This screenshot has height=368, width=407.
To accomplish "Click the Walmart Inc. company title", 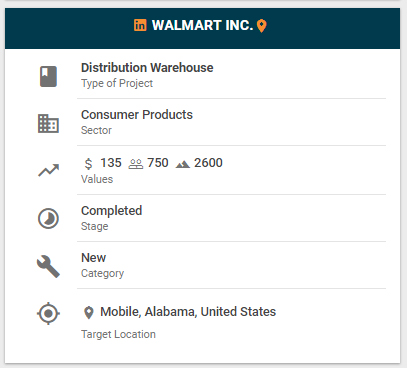I will 202,25.
